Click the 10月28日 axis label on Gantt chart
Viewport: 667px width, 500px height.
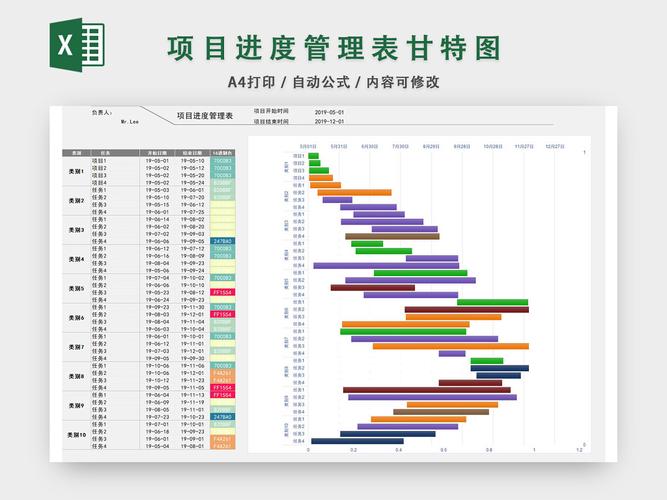coord(493,146)
